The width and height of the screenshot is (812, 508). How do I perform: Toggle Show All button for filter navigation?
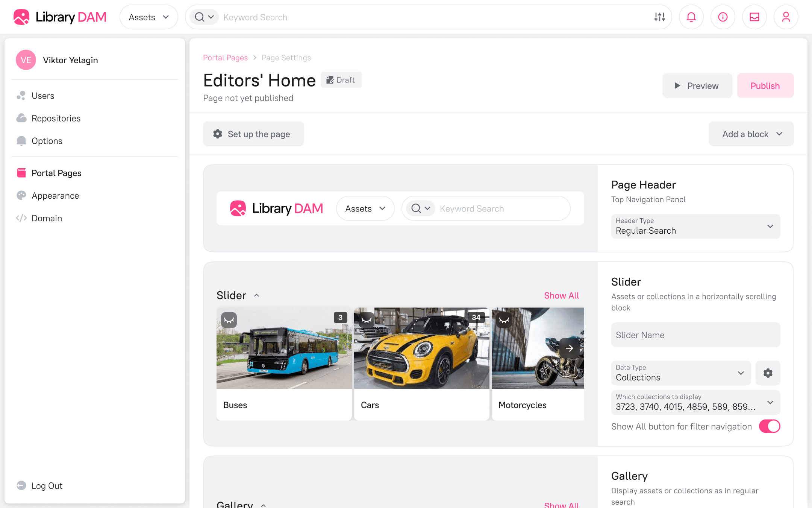click(x=769, y=426)
